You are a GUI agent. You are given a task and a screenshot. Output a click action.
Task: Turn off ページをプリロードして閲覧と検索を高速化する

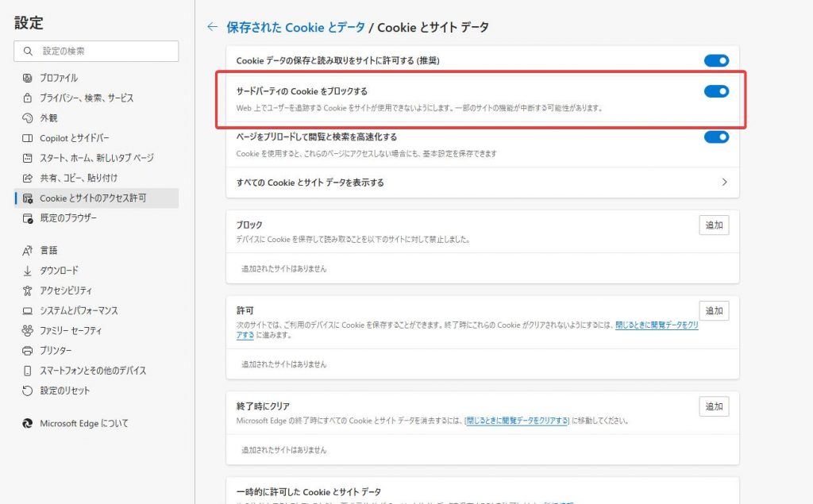pos(716,137)
